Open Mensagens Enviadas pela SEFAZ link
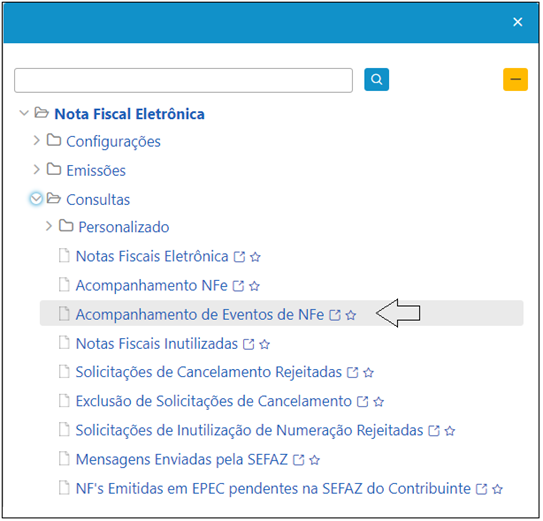This screenshot has height=521, width=543. coord(182,460)
